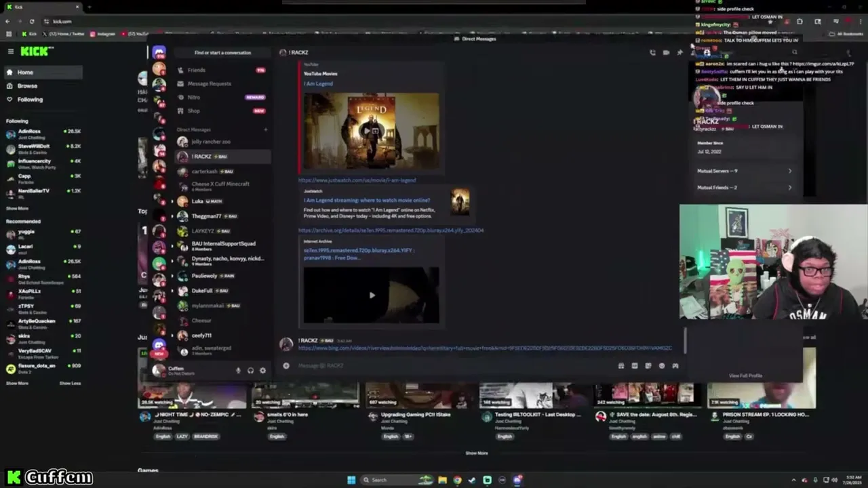The image size is (868, 488).
Task: Click the I Am Legend embed title
Action: (318, 84)
